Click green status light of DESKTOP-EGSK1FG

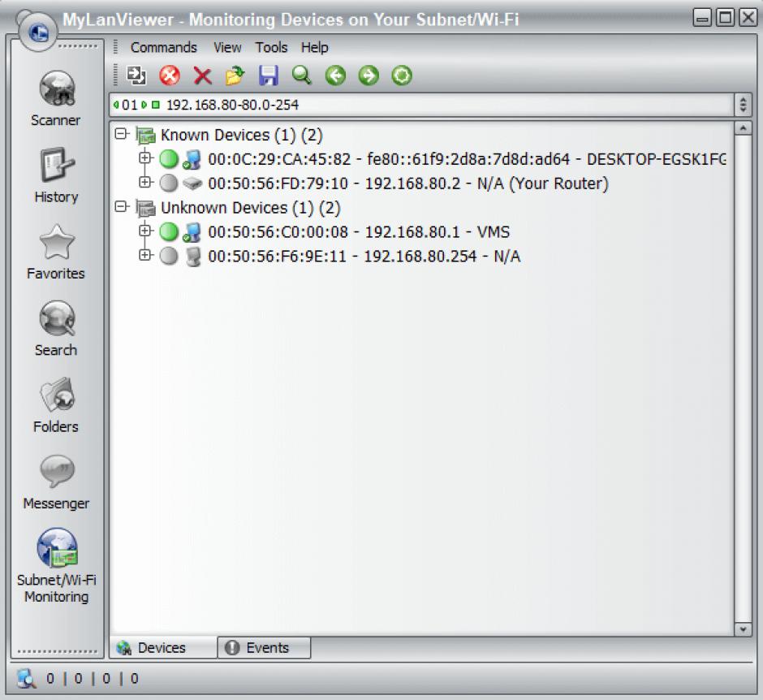169,158
